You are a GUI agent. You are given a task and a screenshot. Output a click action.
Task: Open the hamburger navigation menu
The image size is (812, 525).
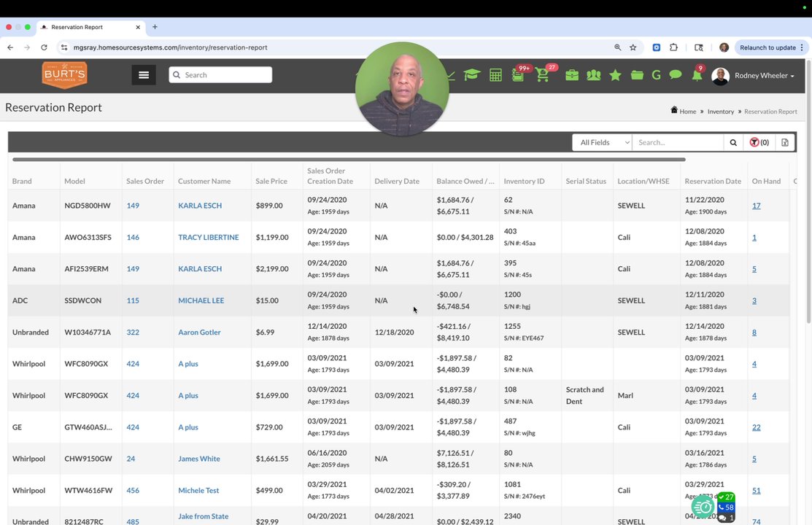point(144,75)
